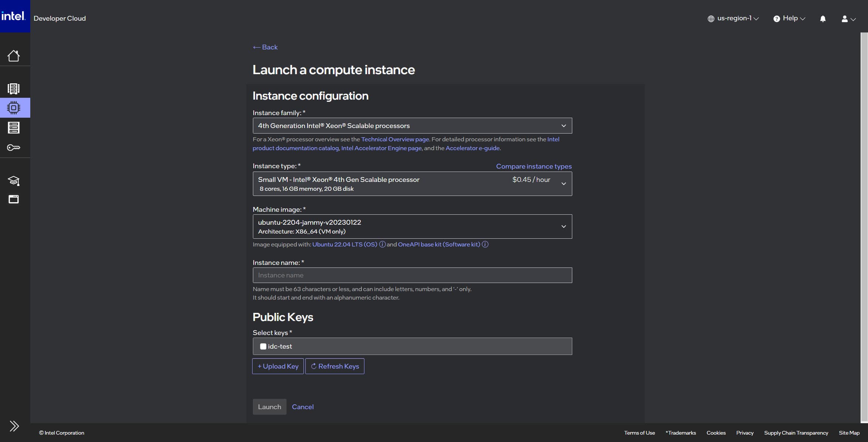Image resolution: width=868 pixels, height=442 pixels.
Task: Check the idc-test key checkbox
Action: pyautogui.click(x=263, y=346)
